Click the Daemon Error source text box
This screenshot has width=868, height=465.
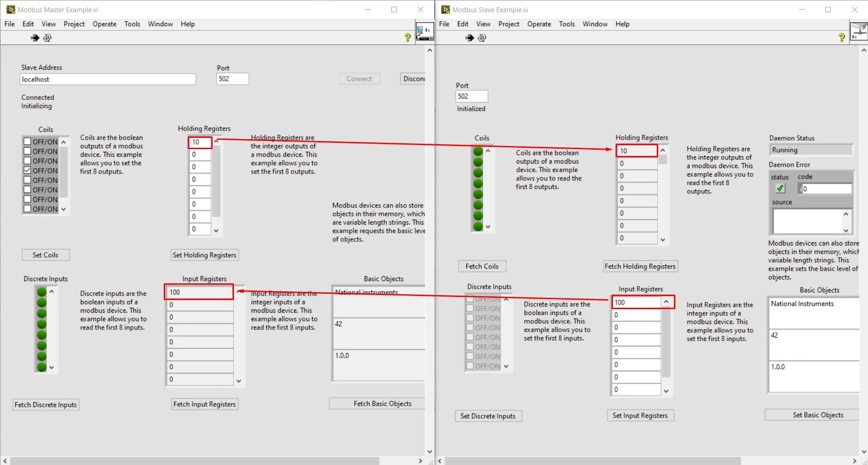[x=807, y=221]
